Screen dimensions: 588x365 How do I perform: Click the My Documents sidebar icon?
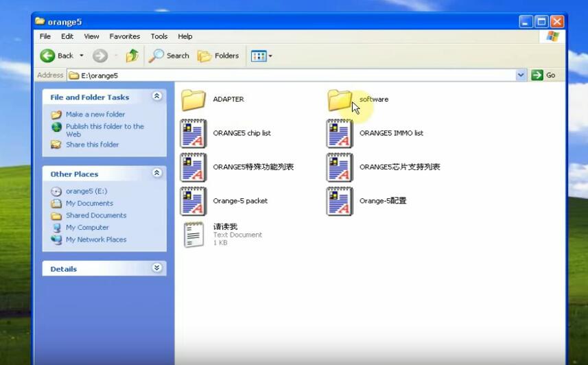[56, 203]
